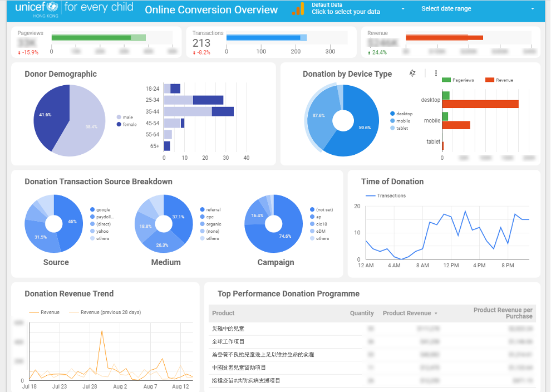Click the 46% Source donut slice
This screenshot has height=392, width=551.
[72, 222]
